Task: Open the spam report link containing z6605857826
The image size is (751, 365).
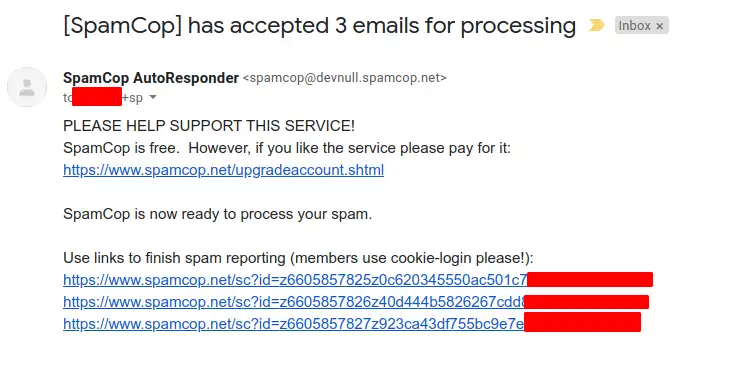Action: click(x=294, y=302)
